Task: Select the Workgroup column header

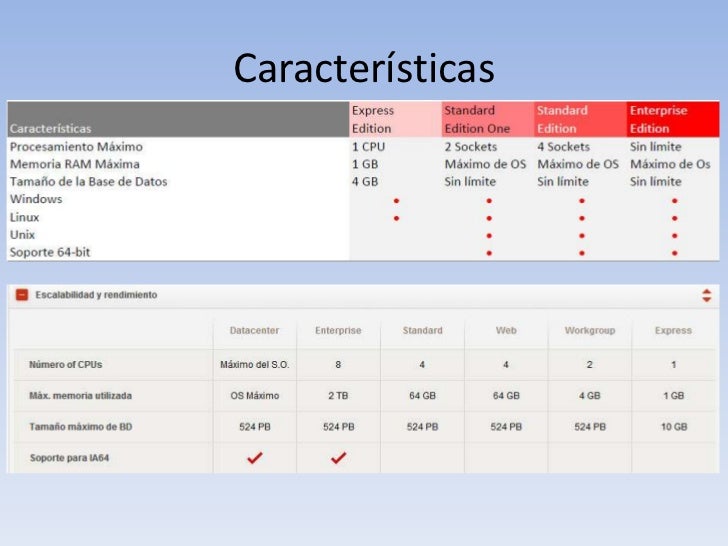Action: [x=590, y=331]
